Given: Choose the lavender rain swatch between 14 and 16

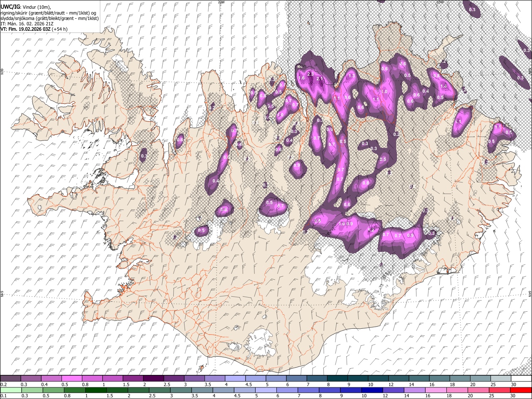Looking at the screenshot, I should [x=415, y=390].
